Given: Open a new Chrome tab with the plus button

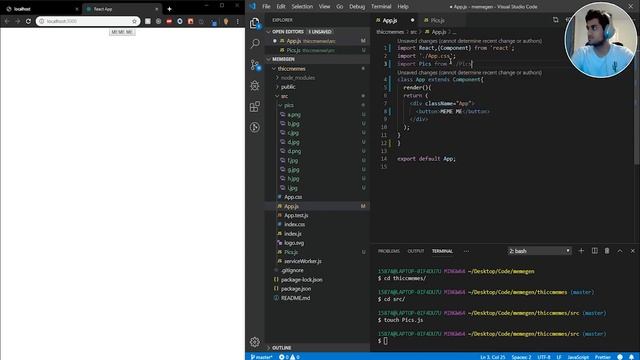Looking at the screenshot, I should (x=169, y=9).
